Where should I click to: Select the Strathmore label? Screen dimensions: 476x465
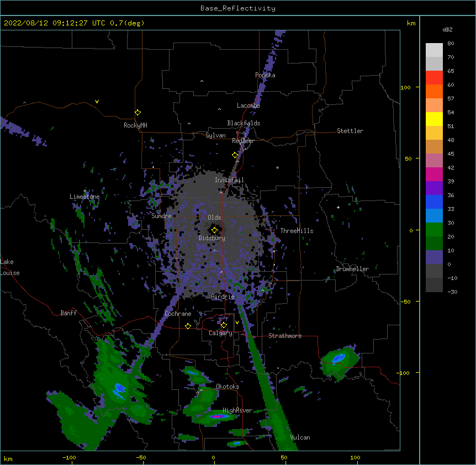tap(285, 336)
